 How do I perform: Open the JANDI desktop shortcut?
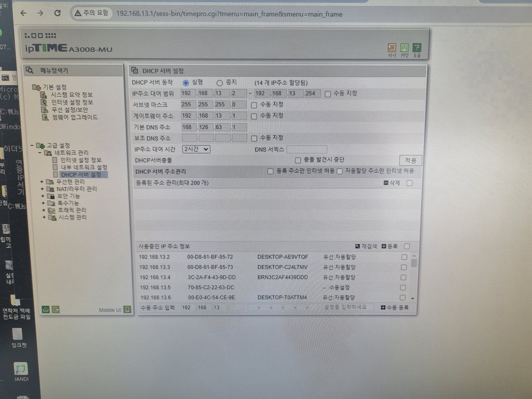click(21, 372)
